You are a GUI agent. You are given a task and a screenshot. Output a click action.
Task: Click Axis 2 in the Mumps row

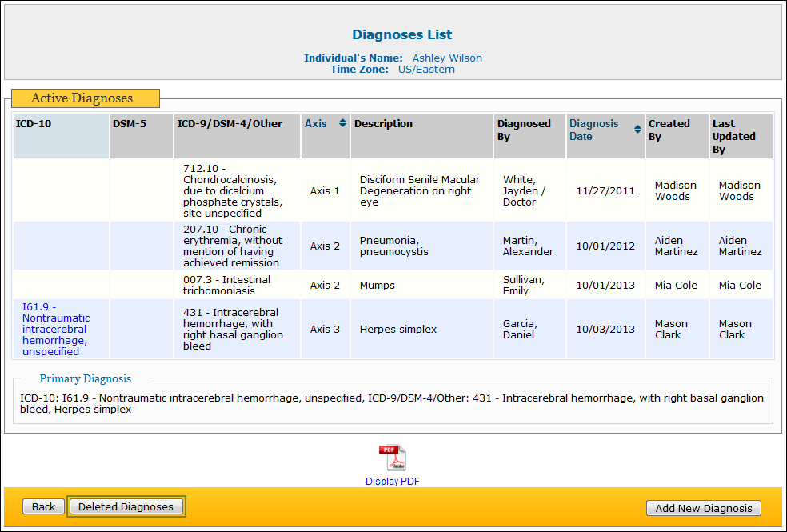click(x=325, y=285)
